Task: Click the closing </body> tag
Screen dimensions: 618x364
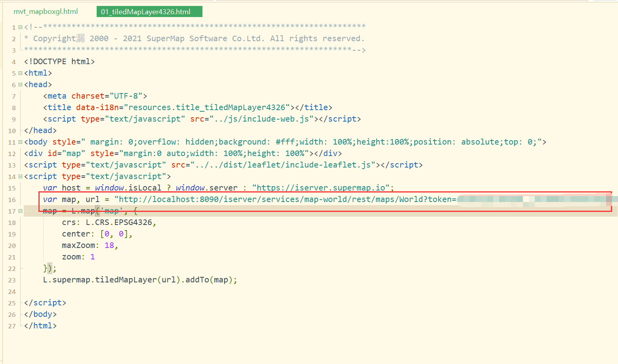Action: tap(40, 314)
